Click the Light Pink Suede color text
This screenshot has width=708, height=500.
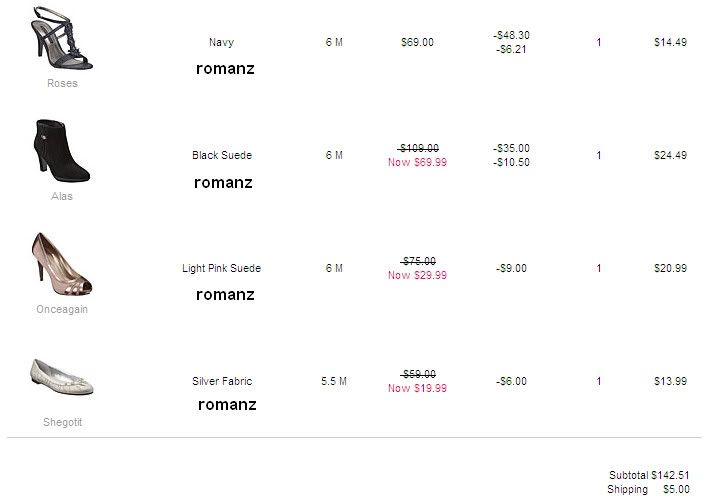[221, 268]
